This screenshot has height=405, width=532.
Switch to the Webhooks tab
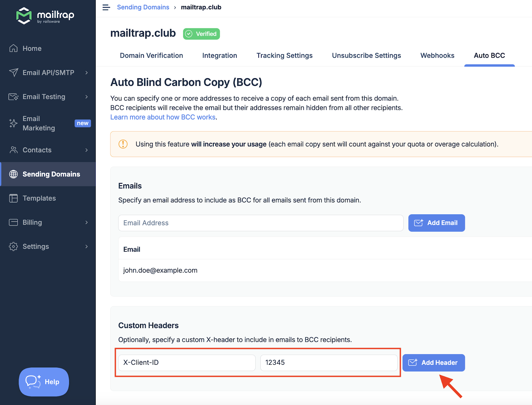click(437, 55)
